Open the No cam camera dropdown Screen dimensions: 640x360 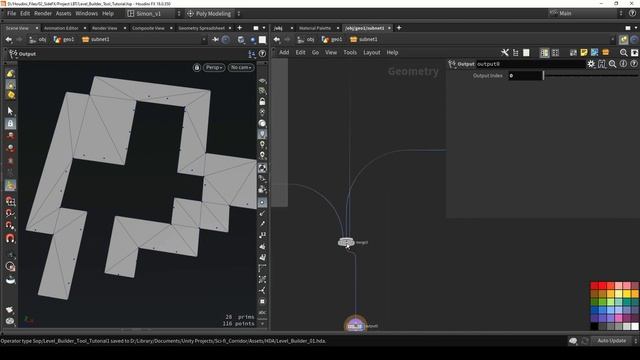(x=241, y=67)
